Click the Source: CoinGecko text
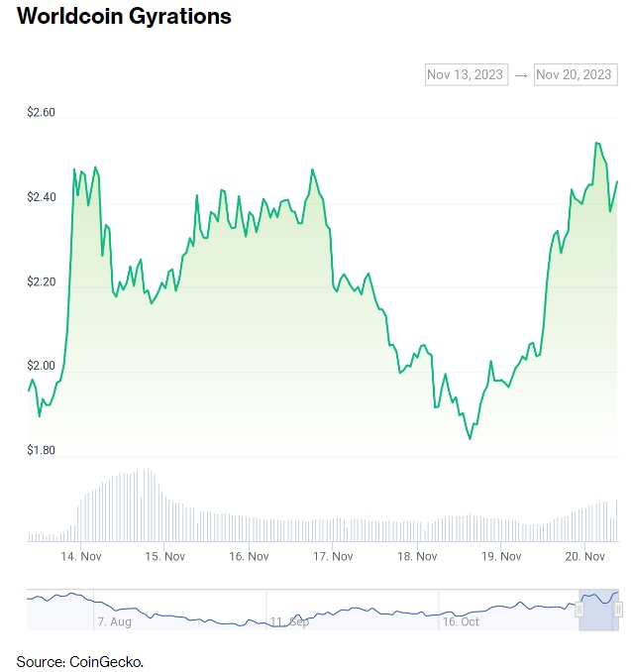The height and width of the screenshot is (672, 631). coord(80,660)
